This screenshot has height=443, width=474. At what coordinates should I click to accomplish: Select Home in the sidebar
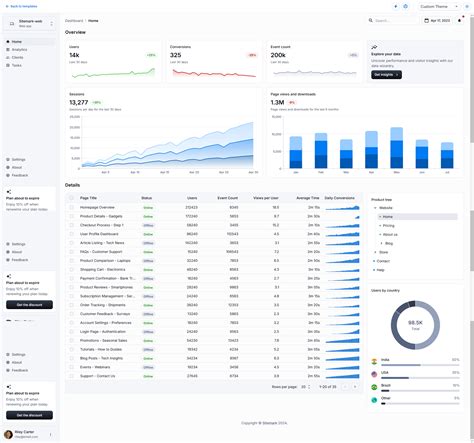29,42
